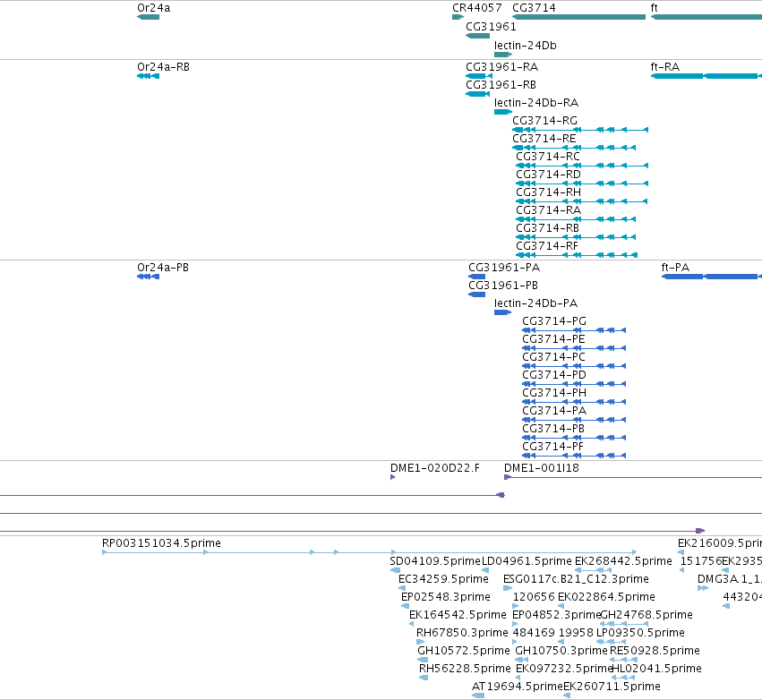The height and width of the screenshot is (700, 762).
Task: Select EST EP04852.3prime
Action: [x=515, y=624]
